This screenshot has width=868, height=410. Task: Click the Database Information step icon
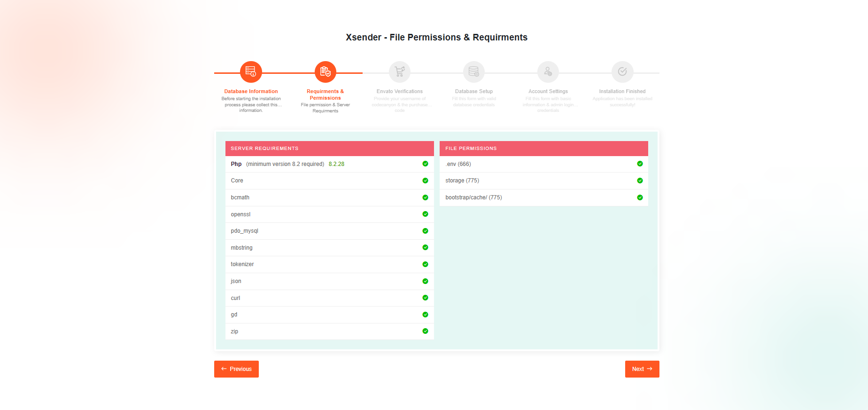point(251,72)
